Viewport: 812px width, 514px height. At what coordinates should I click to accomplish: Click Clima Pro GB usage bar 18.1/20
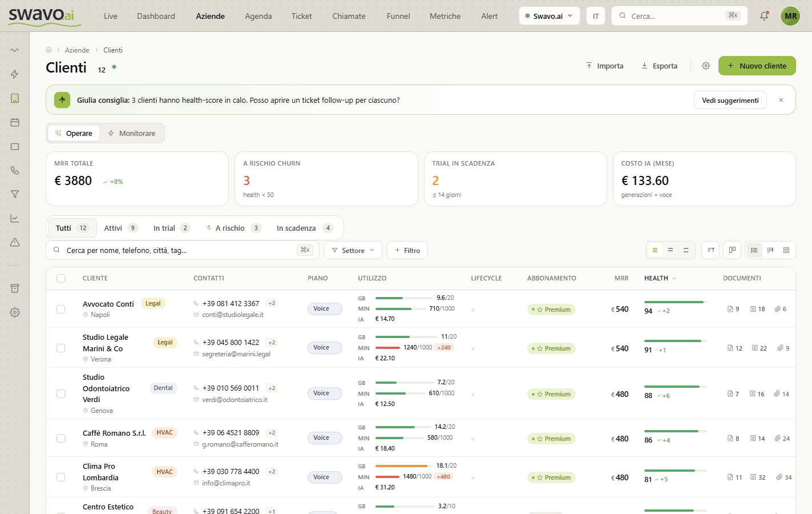point(404,466)
